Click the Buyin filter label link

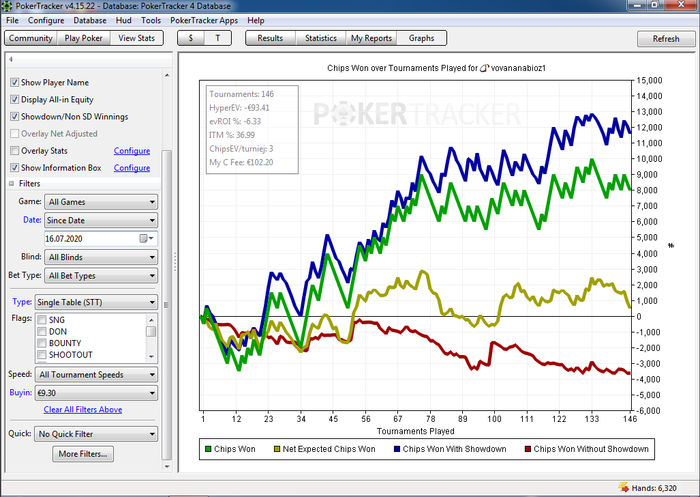[21, 393]
